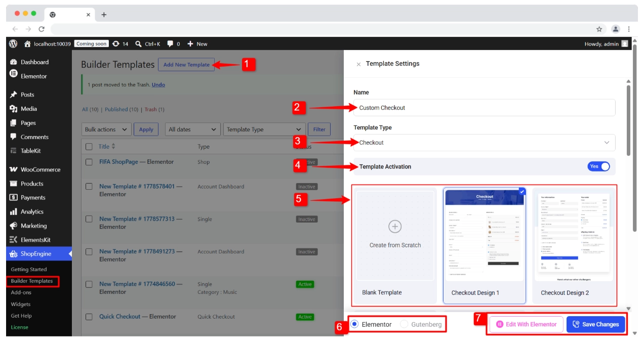Select the Gutenberg radio option
Screen dimensions: 644x343
point(404,324)
